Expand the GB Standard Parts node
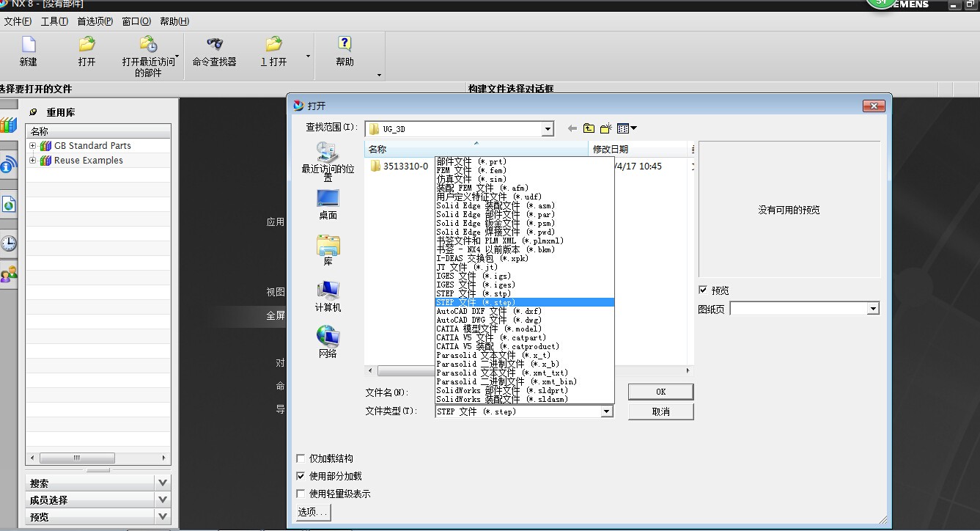This screenshot has height=531, width=980. click(x=32, y=146)
